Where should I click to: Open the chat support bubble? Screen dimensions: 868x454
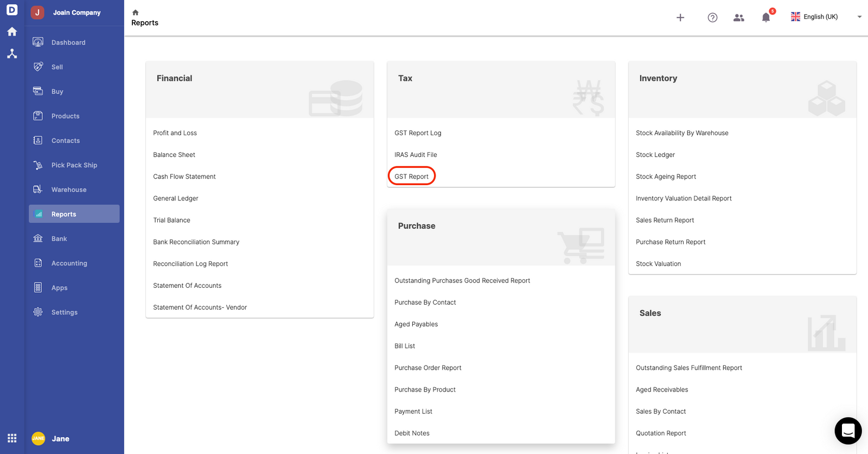coord(848,431)
